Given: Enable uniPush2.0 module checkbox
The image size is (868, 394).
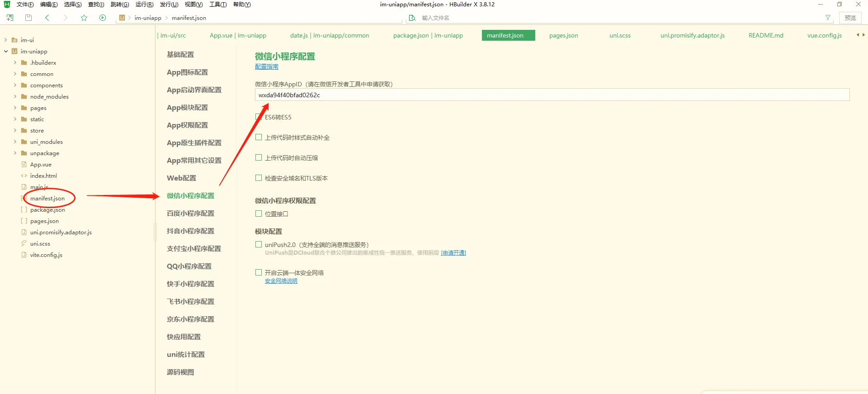Looking at the screenshot, I should pyautogui.click(x=259, y=244).
